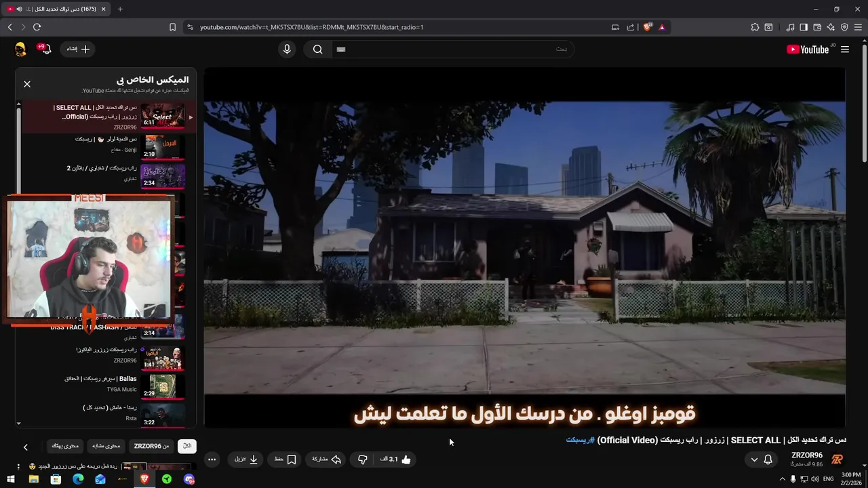The width and height of the screenshot is (868, 488).
Task: Open the more actions three-dots button
Action: click(212, 460)
